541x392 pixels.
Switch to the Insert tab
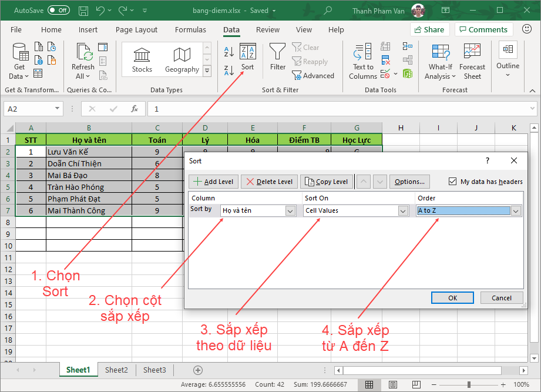click(88, 29)
